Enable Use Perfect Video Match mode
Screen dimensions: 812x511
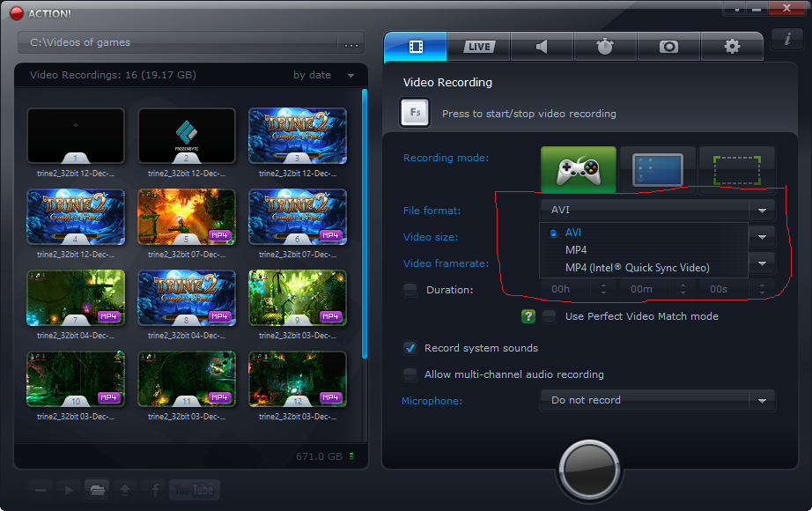tap(549, 316)
